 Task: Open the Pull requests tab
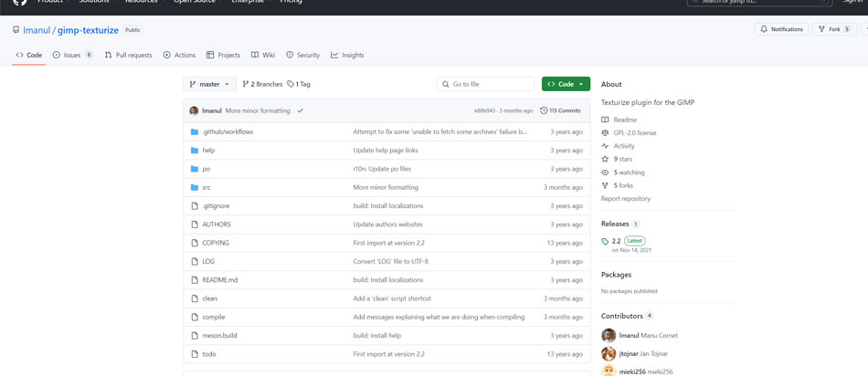click(x=129, y=56)
